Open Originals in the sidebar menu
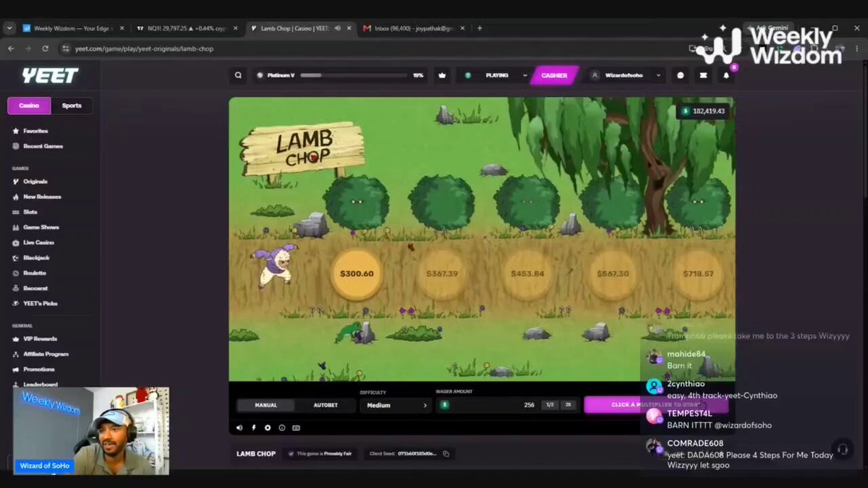This screenshot has width=868, height=488. 35,181
